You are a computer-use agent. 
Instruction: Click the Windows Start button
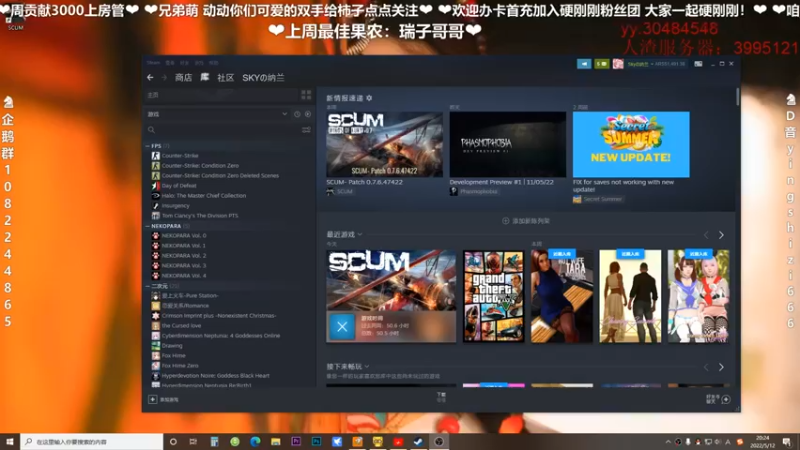[10, 442]
